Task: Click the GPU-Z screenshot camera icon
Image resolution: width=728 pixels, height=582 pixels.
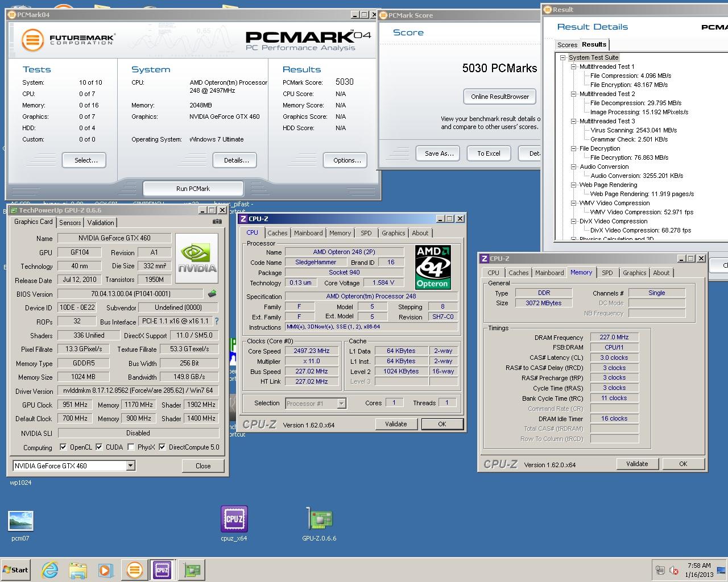Action: click(x=217, y=222)
